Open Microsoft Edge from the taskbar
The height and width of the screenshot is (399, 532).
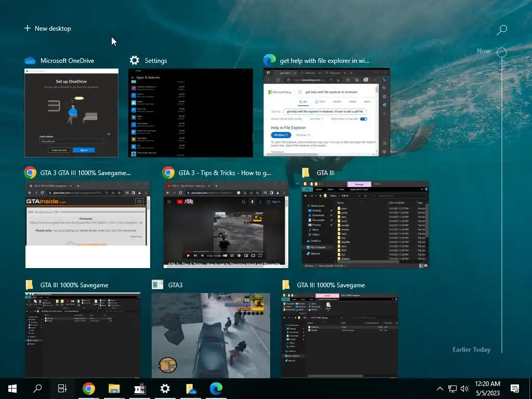216,389
